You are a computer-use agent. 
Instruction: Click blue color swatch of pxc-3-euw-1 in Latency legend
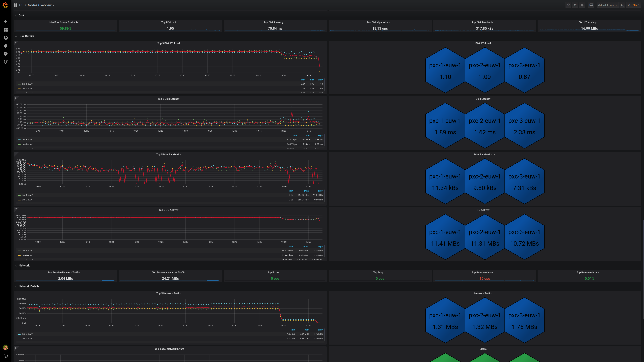pos(19,140)
